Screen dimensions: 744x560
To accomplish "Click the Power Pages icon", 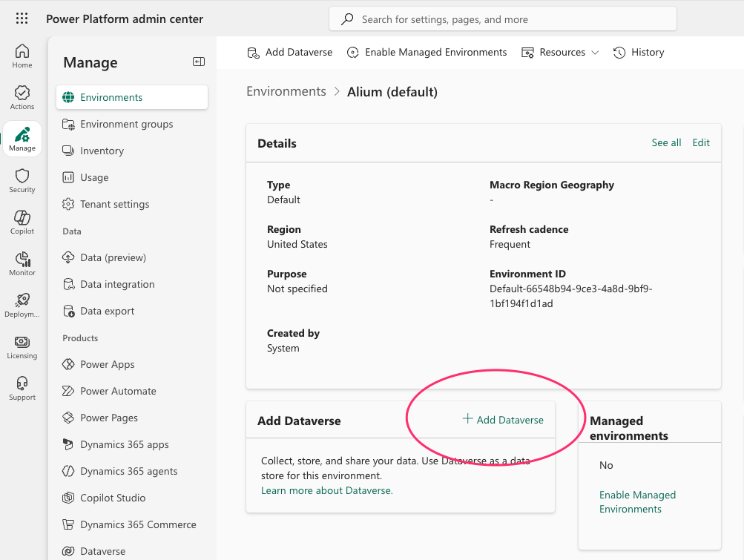I will [68, 418].
